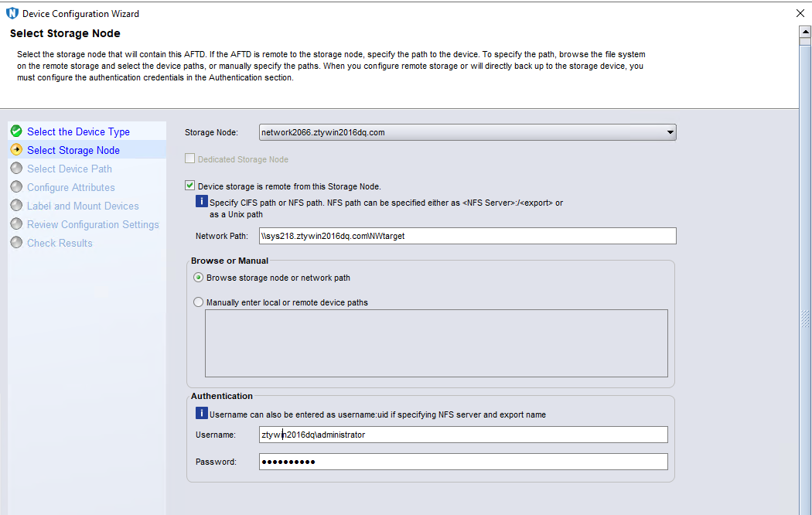The width and height of the screenshot is (812, 515).
Task: Click the Username input field
Action: point(463,435)
